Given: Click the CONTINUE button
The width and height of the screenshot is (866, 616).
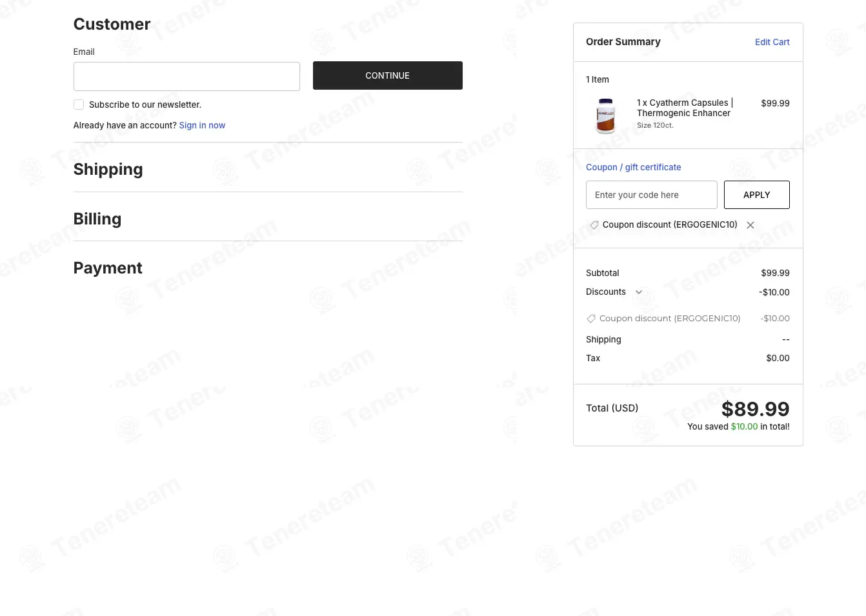Looking at the screenshot, I should (388, 75).
